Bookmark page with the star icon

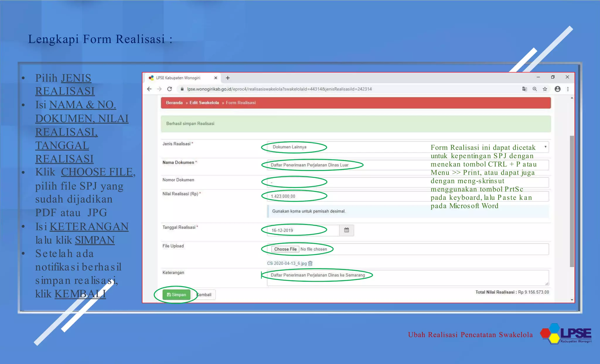(545, 89)
